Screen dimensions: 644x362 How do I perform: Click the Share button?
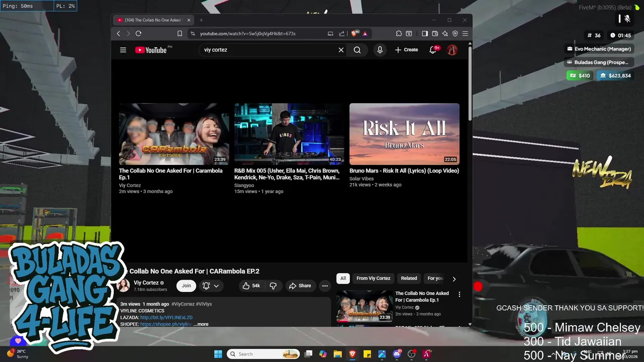(x=300, y=286)
